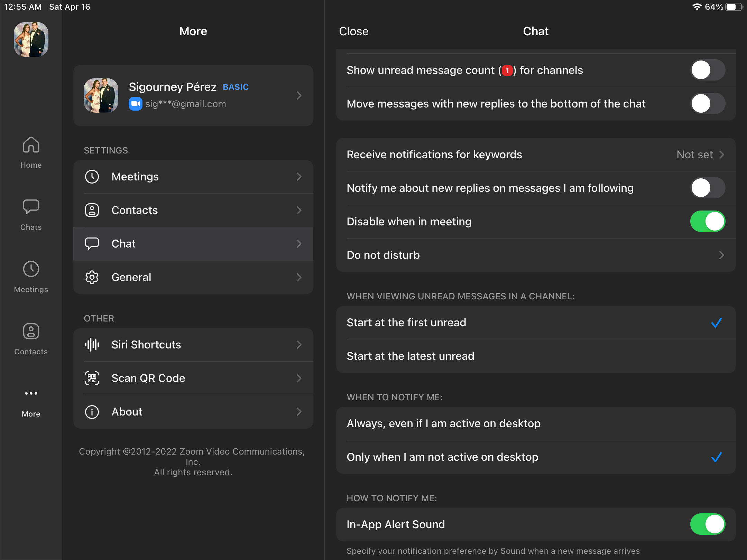Tap profile photo thumbnail at top left
The width and height of the screenshot is (747, 560).
pos(31,39)
